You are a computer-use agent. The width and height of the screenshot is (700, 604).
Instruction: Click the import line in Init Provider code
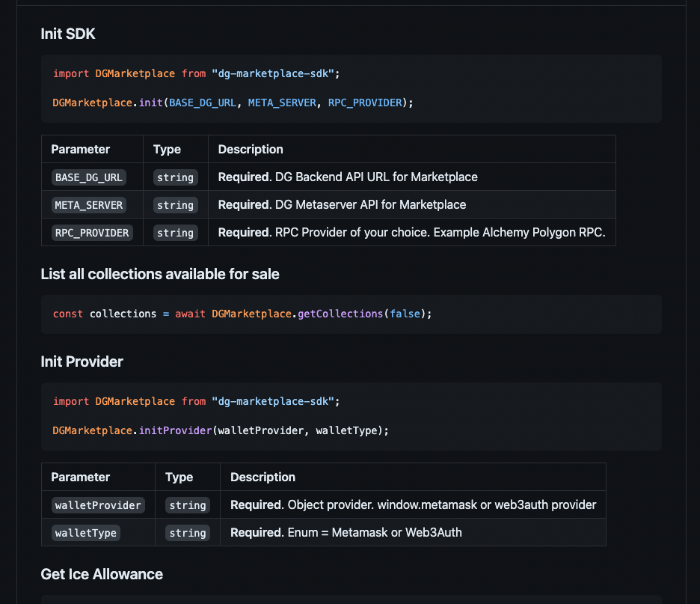click(197, 402)
